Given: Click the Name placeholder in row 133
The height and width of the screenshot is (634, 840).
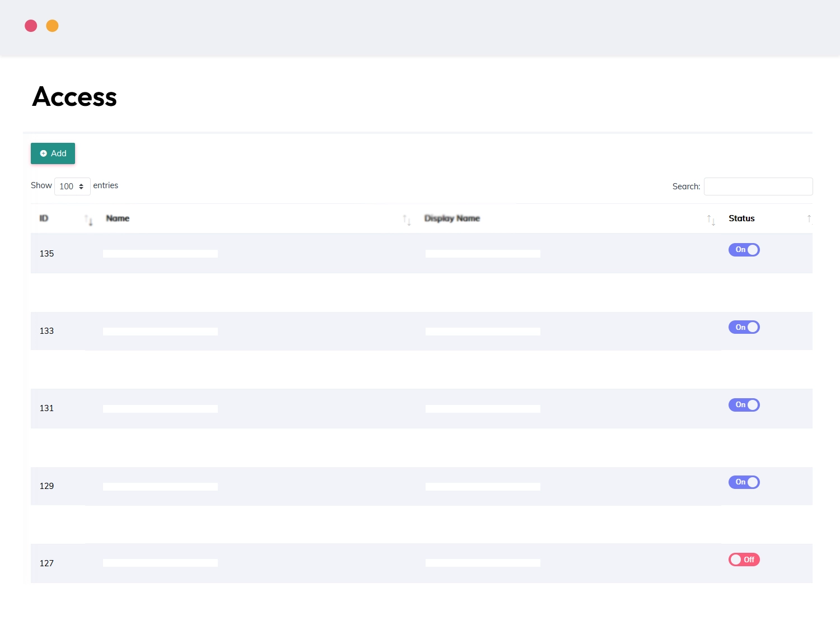Looking at the screenshot, I should pyautogui.click(x=160, y=332).
